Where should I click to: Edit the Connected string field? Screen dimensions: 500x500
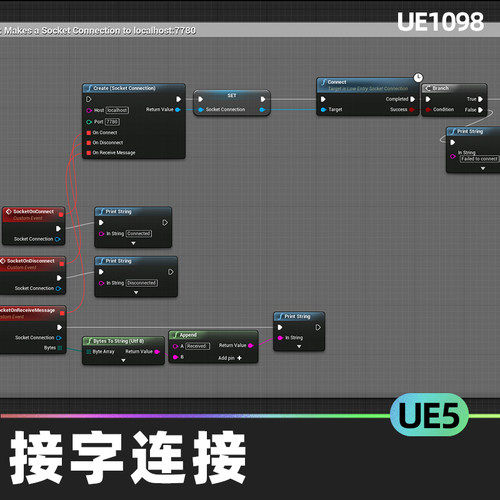[x=139, y=234]
